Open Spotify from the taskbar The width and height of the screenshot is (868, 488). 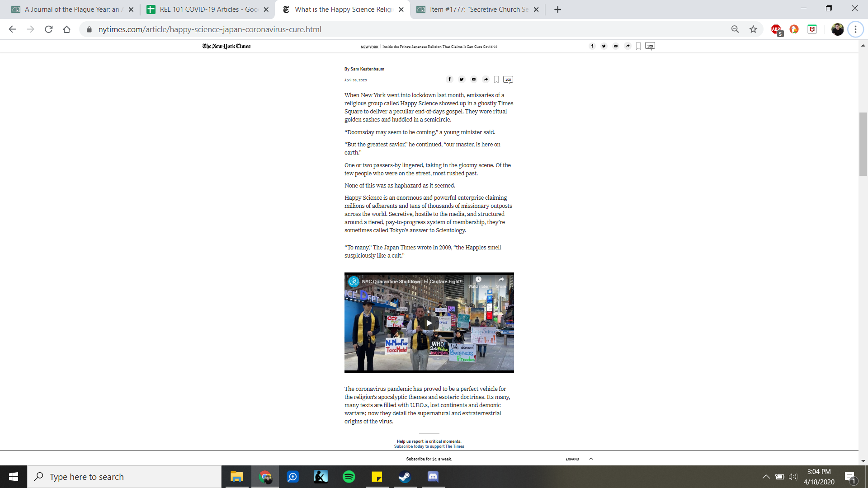[349, 477]
